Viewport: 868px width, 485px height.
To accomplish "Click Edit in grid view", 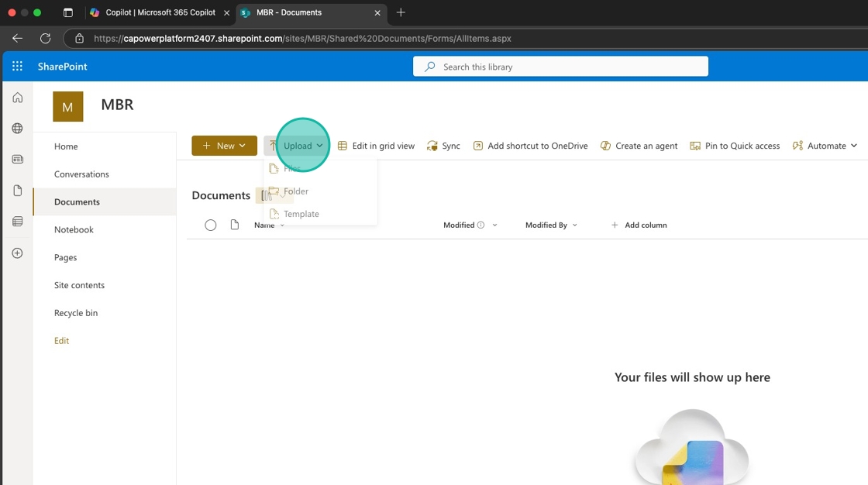I will point(376,146).
